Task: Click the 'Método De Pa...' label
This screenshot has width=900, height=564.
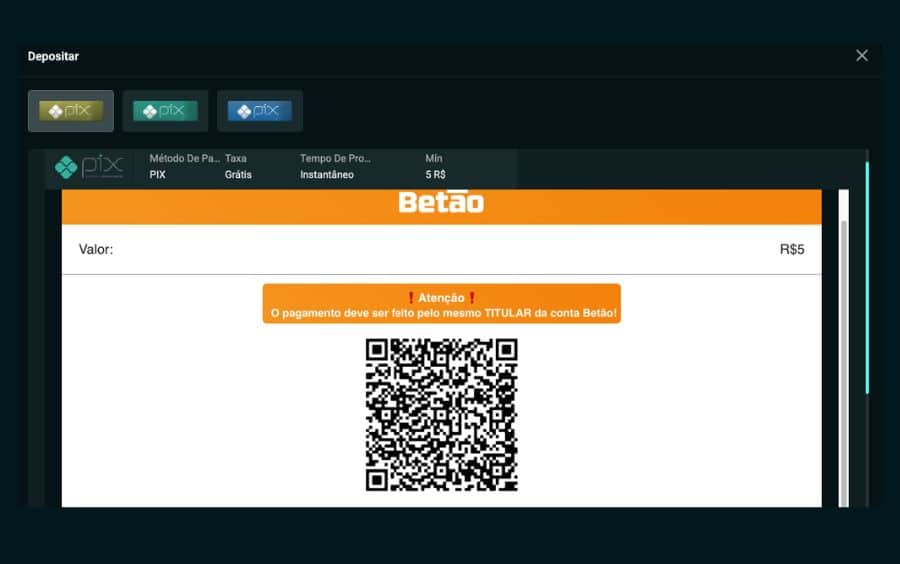Action: point(184,158)
